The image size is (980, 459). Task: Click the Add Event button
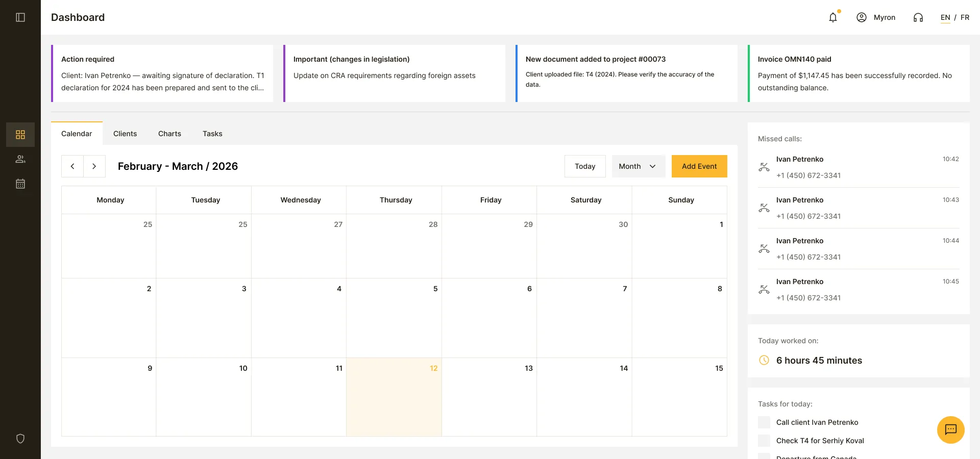tap(699, 166)
